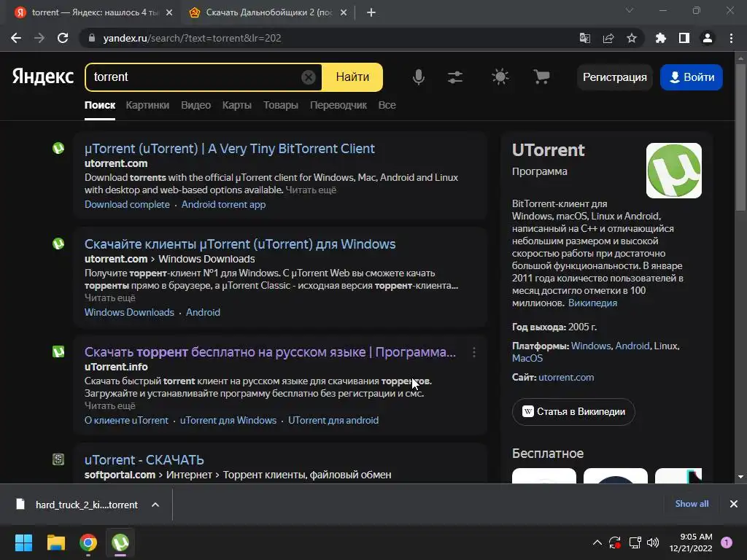Viewport: 747px width, 560px height.
Task: Close the downloads bar
Action: pos(734,504)
